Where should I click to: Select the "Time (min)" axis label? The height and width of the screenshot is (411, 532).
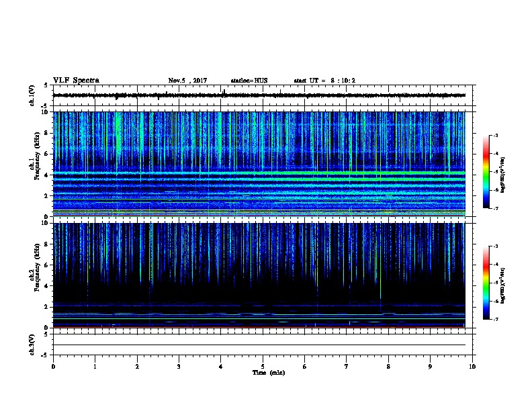point(269,373)
